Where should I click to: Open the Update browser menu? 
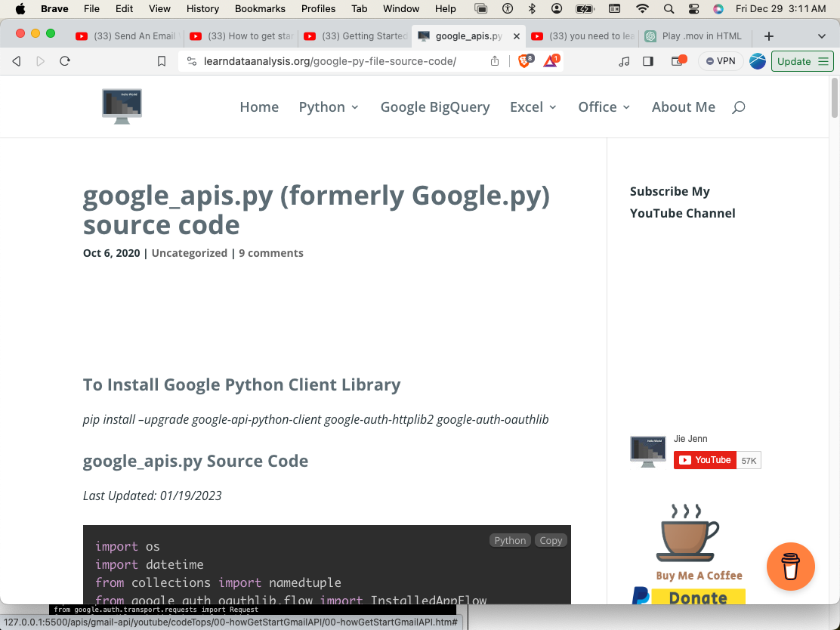pyautogui.click(x=802, y=61)
